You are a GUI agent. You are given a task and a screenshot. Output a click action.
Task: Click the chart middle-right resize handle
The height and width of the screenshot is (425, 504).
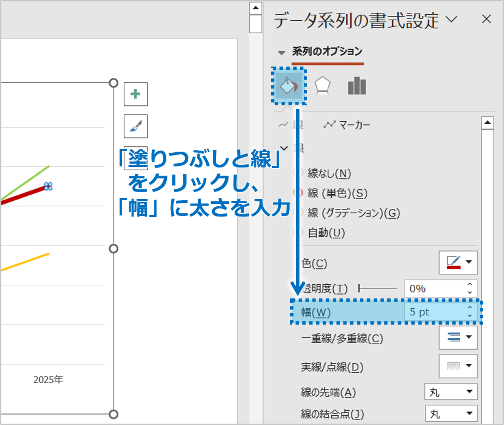(x=113, y=248)
